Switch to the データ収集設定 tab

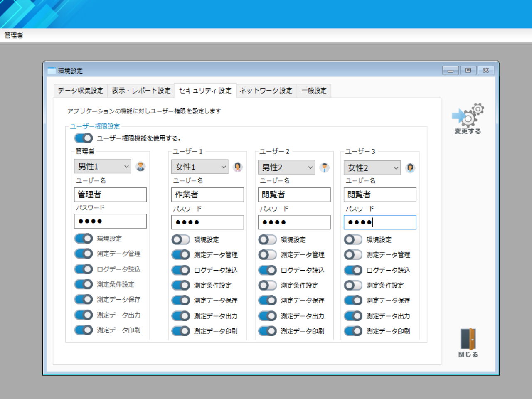80,91
